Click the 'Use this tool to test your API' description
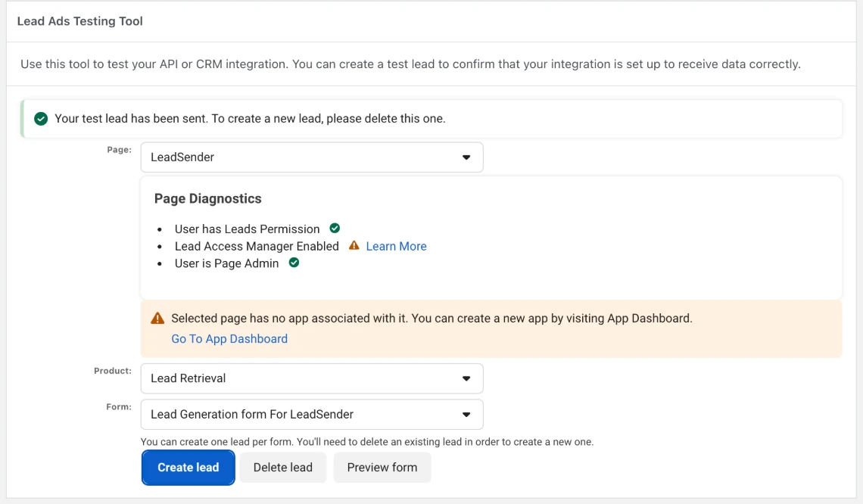This screenshot has width=863, height=504. click(410, 64)
